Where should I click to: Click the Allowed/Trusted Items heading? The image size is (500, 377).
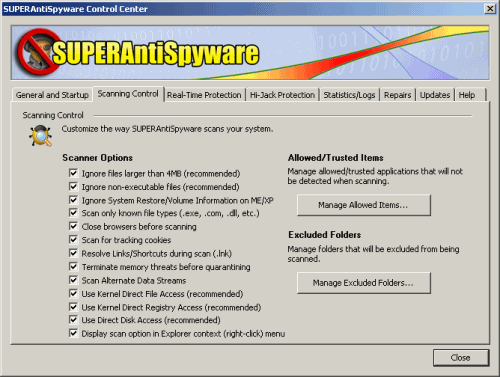point(336,158)
